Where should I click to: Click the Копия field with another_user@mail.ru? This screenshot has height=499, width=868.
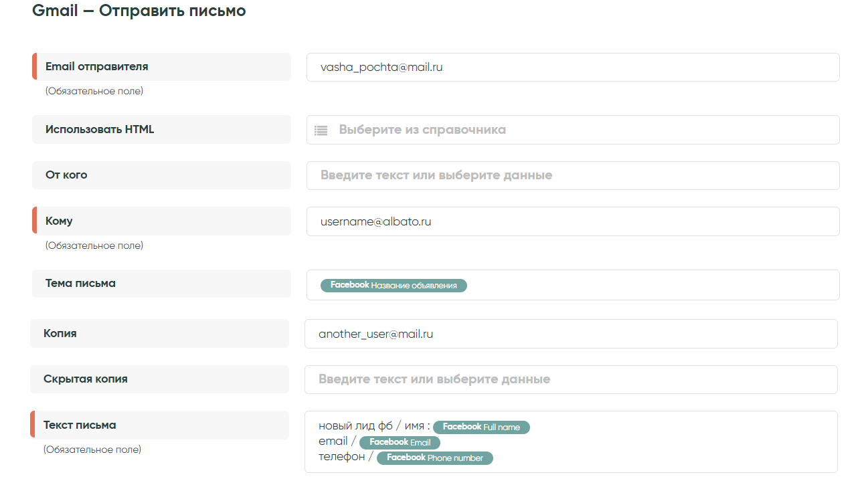point(570,334)
